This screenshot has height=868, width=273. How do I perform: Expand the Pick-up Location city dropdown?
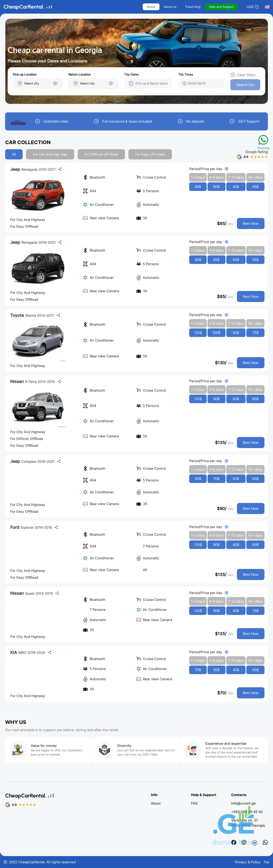38,84
